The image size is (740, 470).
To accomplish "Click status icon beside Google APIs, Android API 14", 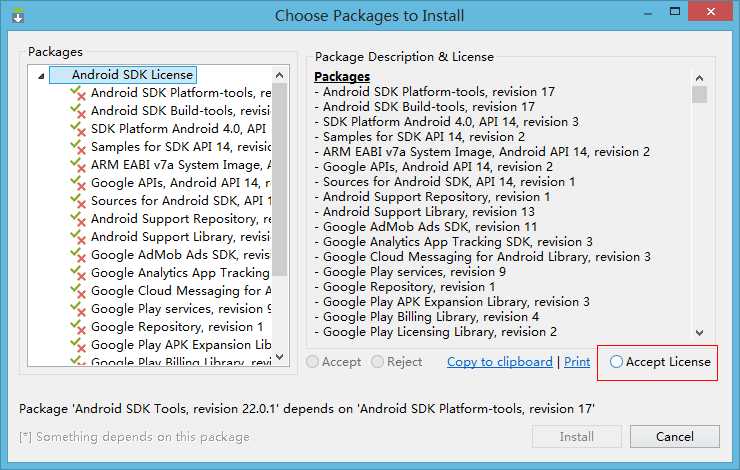I will (78, 183).
